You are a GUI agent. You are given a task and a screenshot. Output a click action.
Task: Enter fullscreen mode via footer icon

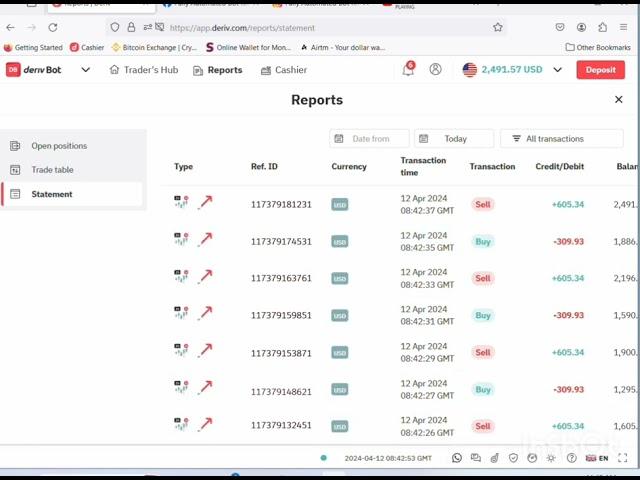coord(623,458)
